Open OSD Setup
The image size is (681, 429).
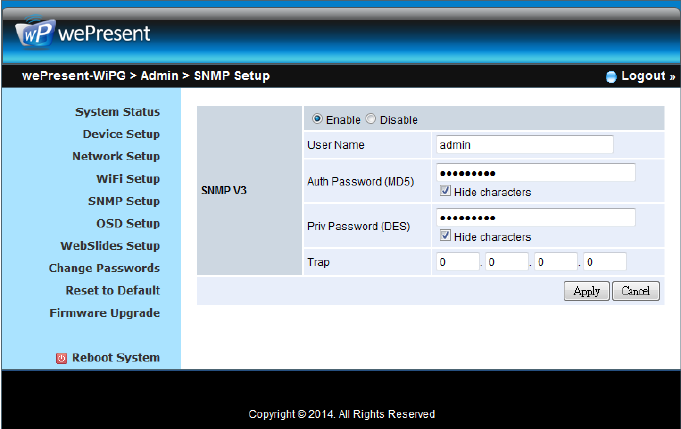point(128,224)
